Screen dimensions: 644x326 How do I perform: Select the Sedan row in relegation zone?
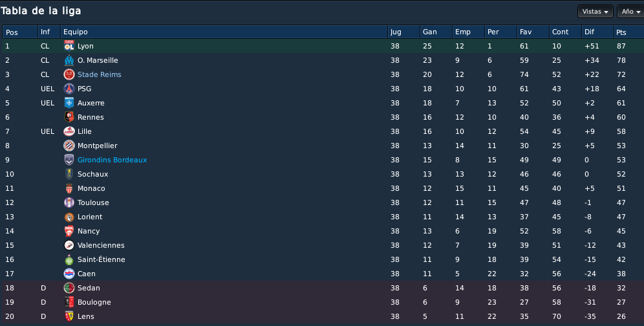(322, 288)
